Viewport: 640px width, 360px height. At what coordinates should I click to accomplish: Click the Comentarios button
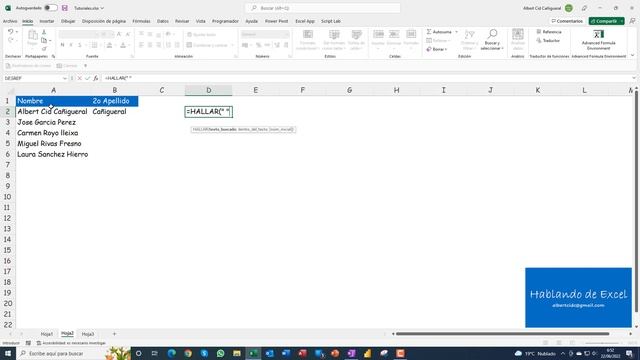[x=567, y=21]
